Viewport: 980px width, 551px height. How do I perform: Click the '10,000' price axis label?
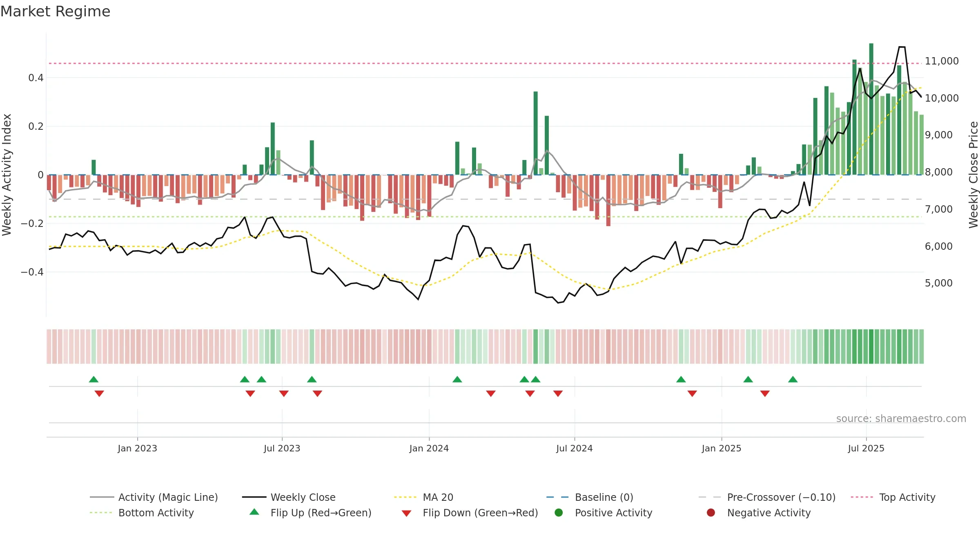tap(942, 98)
